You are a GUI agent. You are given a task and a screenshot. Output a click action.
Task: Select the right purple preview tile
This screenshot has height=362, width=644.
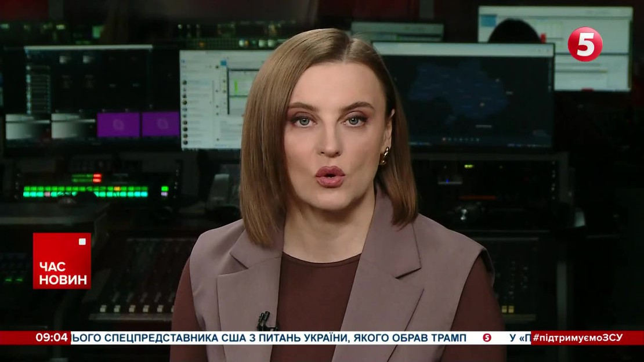click(x=161, y=124)
